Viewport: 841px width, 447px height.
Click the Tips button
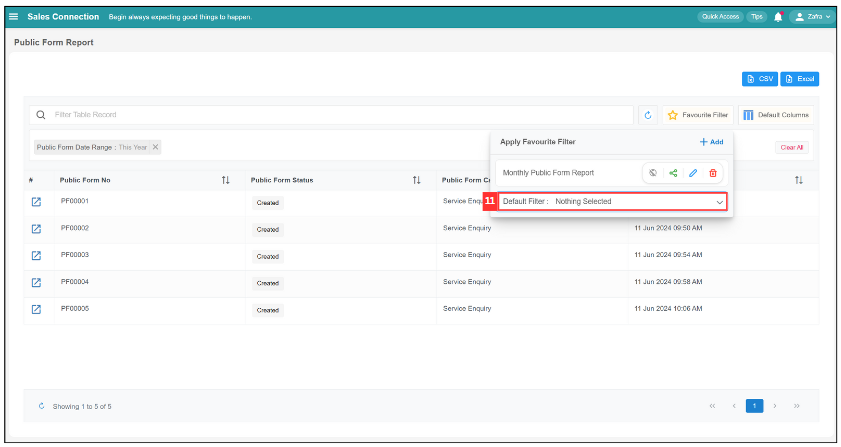click(756, 17)
